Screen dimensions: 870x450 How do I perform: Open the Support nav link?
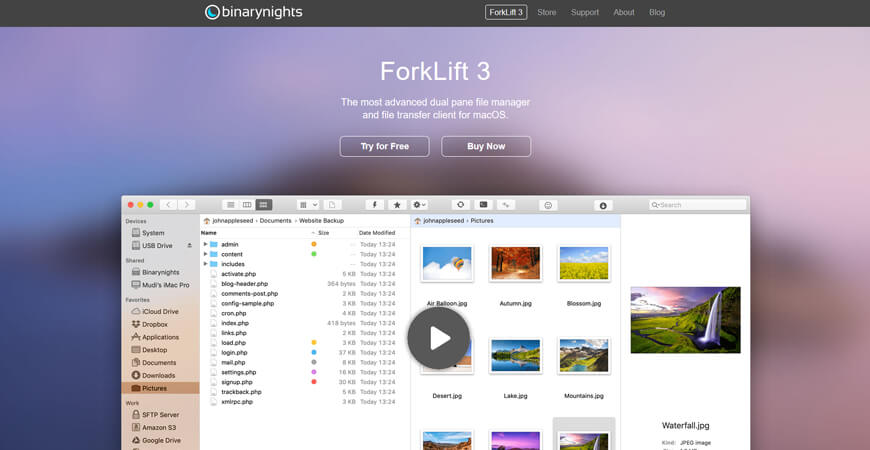[585, 12]
